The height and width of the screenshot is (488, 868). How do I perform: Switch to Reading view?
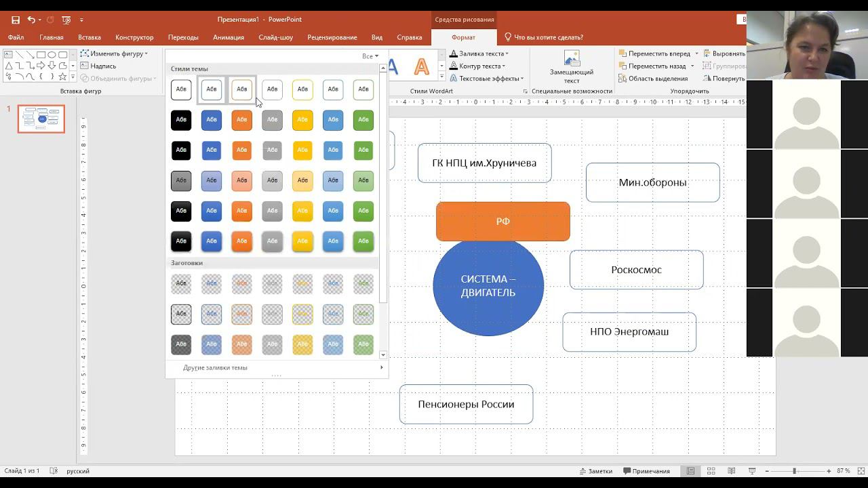732,471
